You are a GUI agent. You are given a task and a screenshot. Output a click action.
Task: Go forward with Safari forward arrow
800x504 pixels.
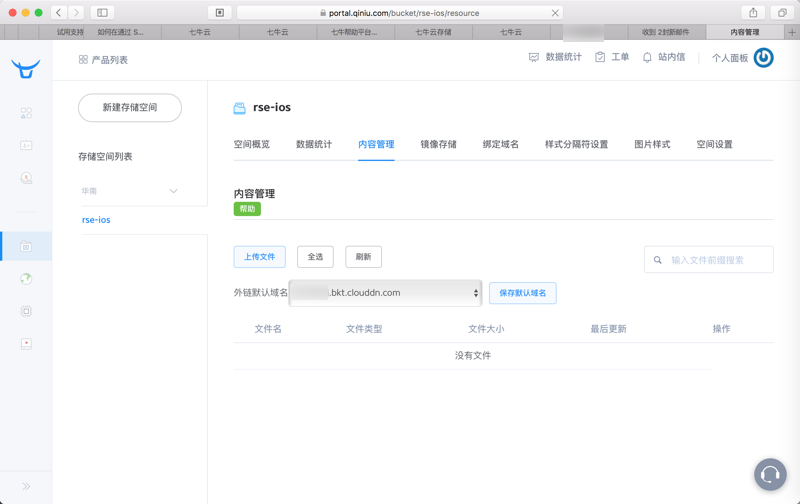pyautogui.click(x=76, y=13)
